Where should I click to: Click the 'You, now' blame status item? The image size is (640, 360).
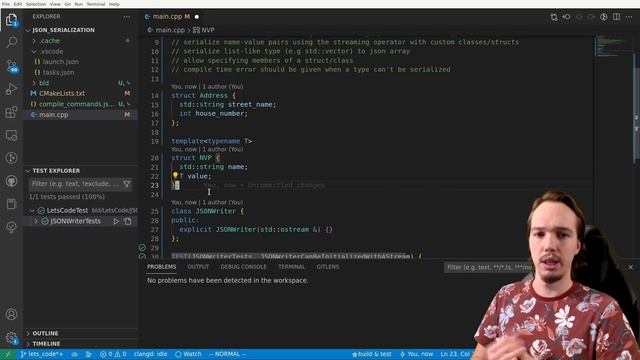click(416, 354)
